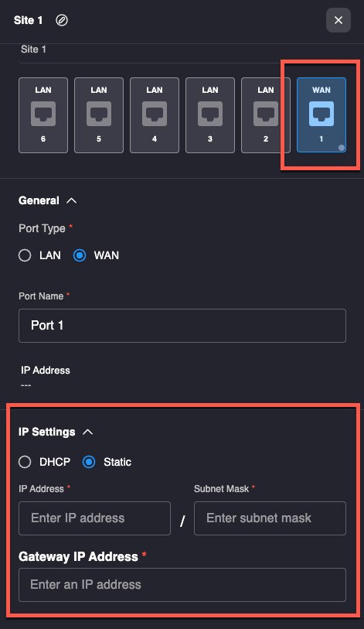Viewport: 364px width, 629px height.
Task: Select the WAN 1 port icon
Action: click(321, 115)
